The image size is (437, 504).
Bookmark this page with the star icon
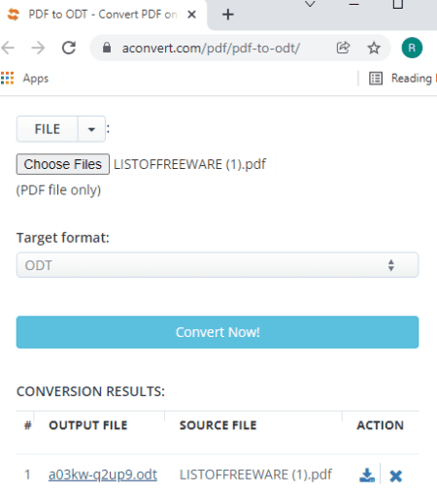pyautogui.click(x=374, y=48)
